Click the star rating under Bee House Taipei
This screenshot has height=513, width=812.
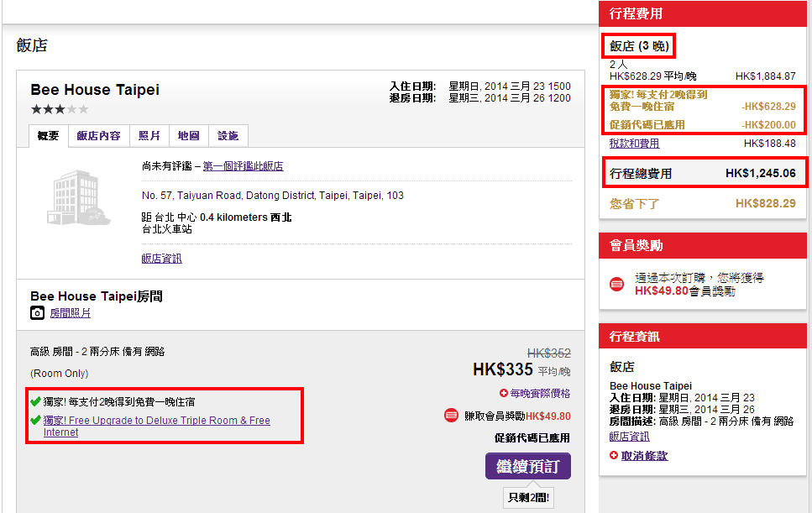pyautogui.click(x=59, y=109)
